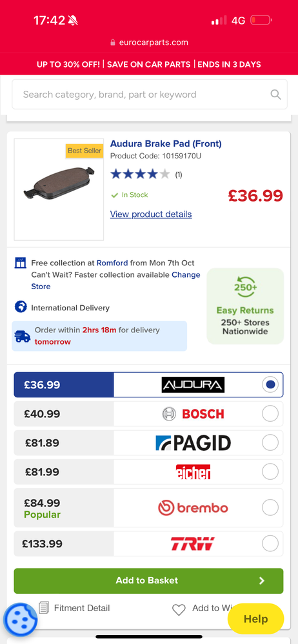Choose the Brembo £84.99 radio option
Image resolution: width=298 pixels, height=644 pixels.
tap(270, 507)
